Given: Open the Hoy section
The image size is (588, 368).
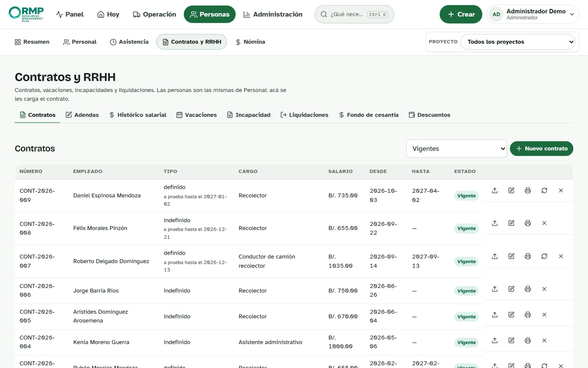Looking at the screenshot, I should [108, 14].
